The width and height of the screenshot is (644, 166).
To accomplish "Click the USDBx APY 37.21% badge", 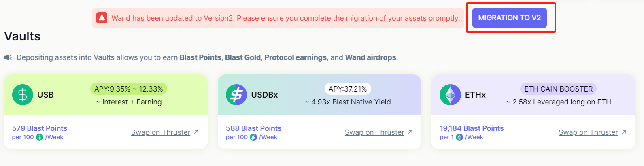I will [348, 89].
